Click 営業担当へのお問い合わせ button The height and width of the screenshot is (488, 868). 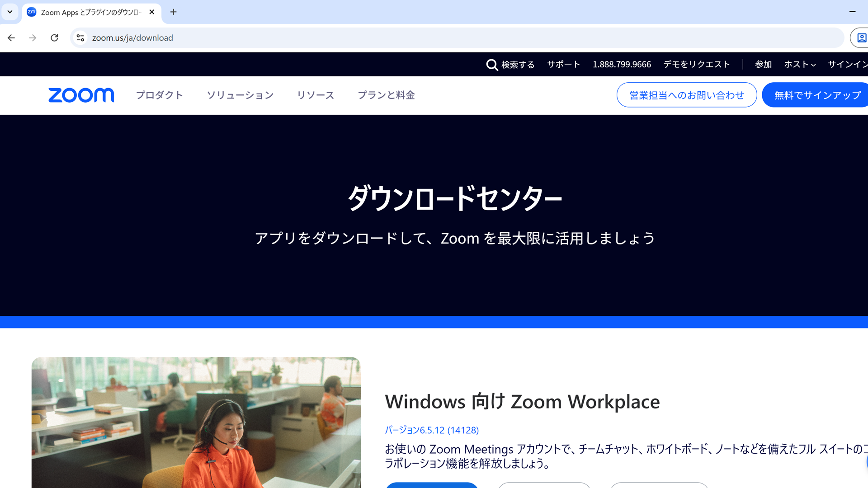pyautogui.click(x=687, y=95)
